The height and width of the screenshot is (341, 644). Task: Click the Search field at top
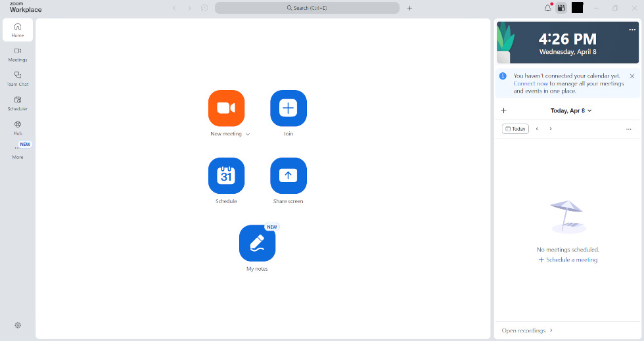(307, 8)
